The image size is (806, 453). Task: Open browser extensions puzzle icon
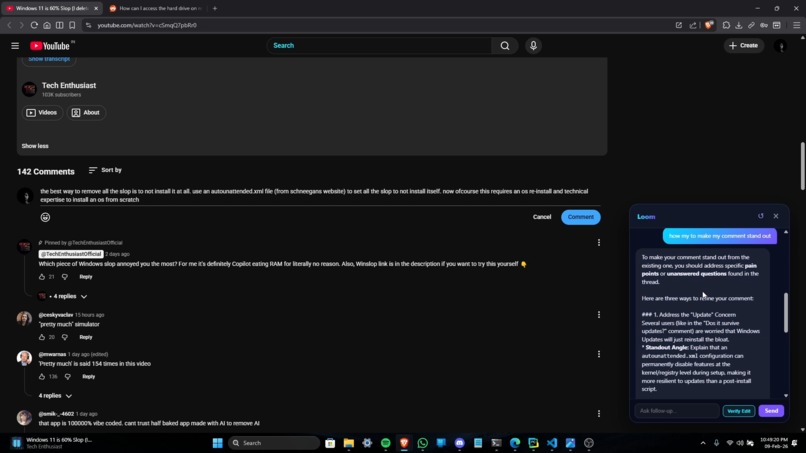(726, 25)
